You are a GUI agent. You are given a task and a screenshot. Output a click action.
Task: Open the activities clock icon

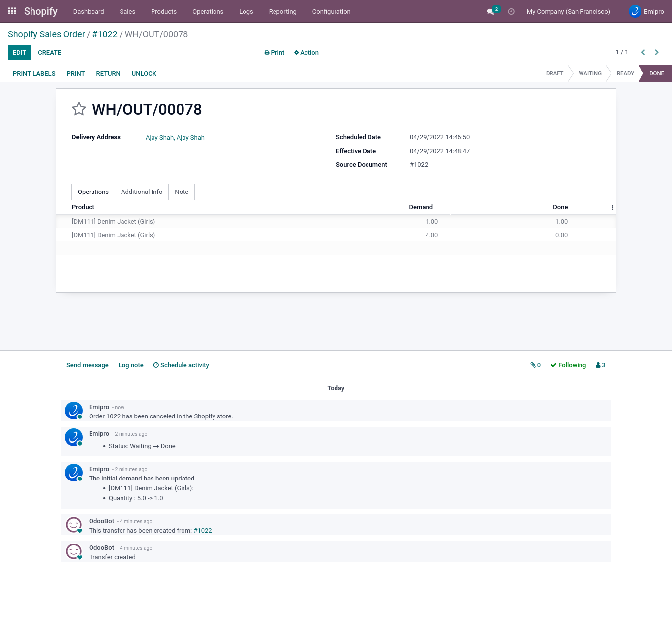point(511,11)
